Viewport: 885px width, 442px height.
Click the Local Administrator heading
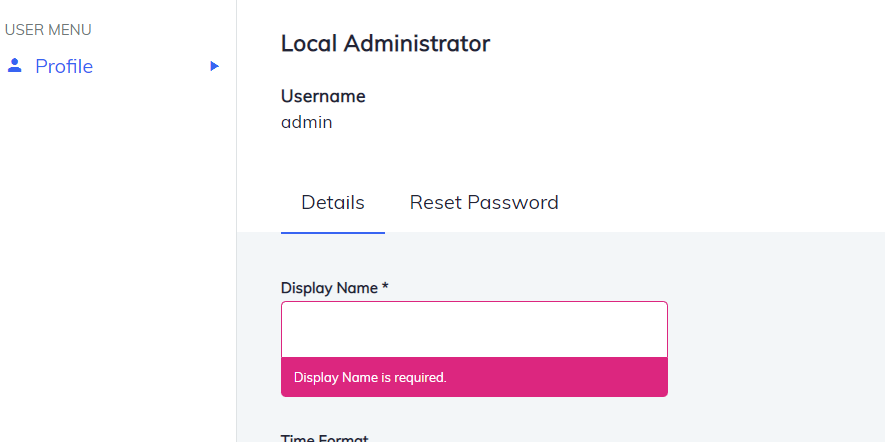click(x=385, y=44)
